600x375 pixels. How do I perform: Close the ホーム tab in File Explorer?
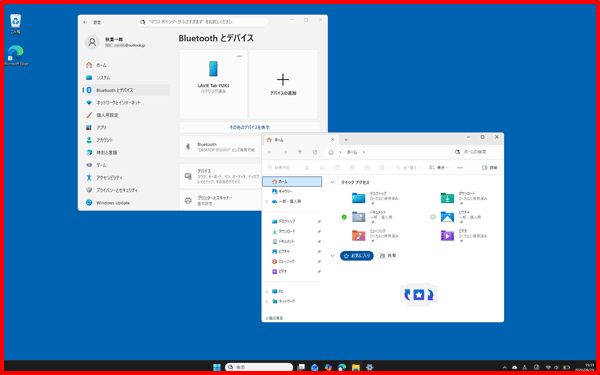pos(333,140)
